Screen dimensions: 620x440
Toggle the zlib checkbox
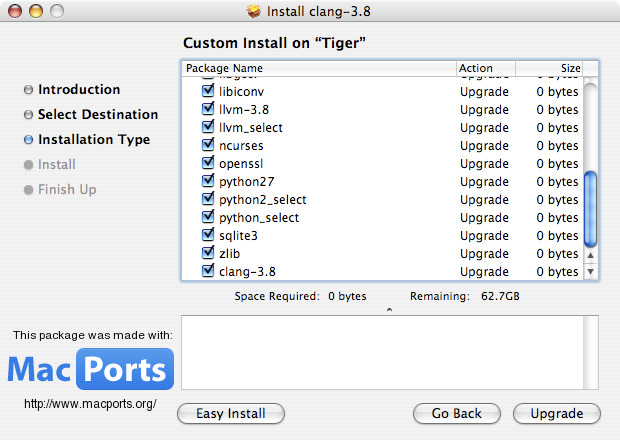coord(208,253)
